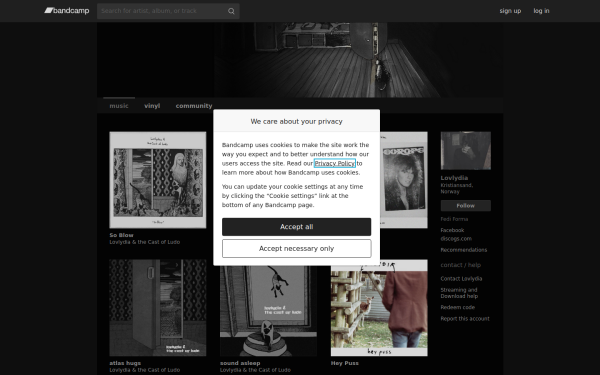Switch to the community tab
This screenshot has height=375, width=600.
point(194,106)
